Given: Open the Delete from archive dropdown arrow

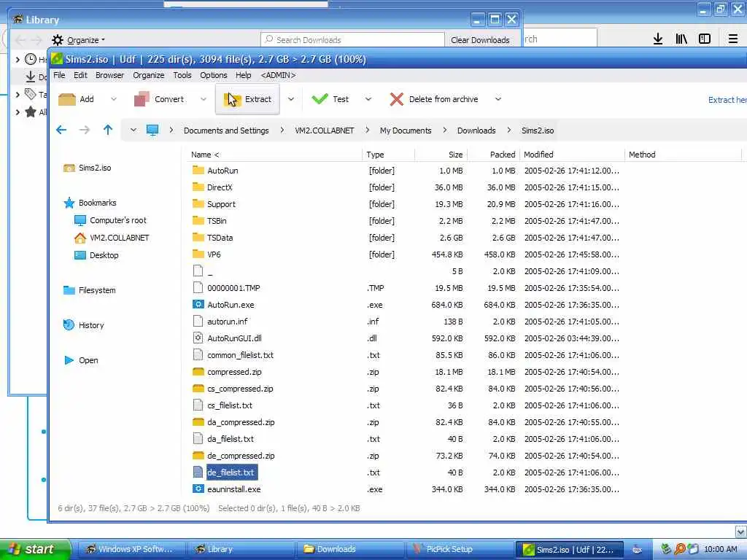Looking at the screenshot, I should point(498,99).
